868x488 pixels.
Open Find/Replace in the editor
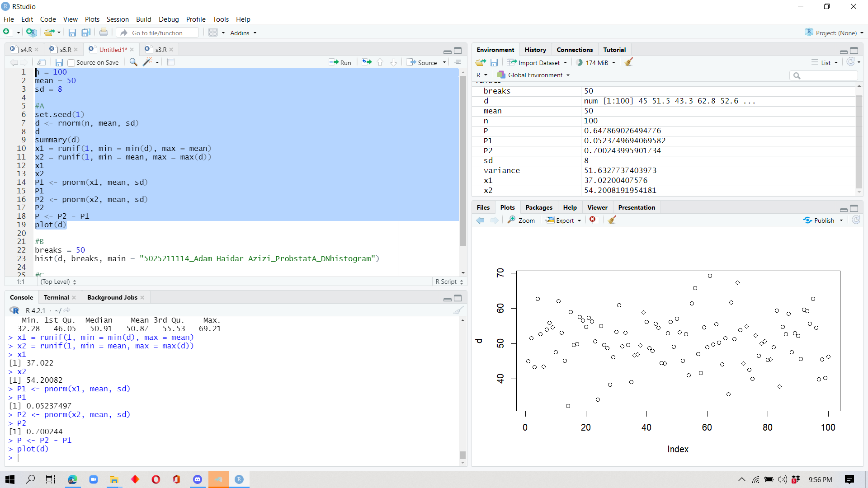pyautogui.click(x=133, y=62)
